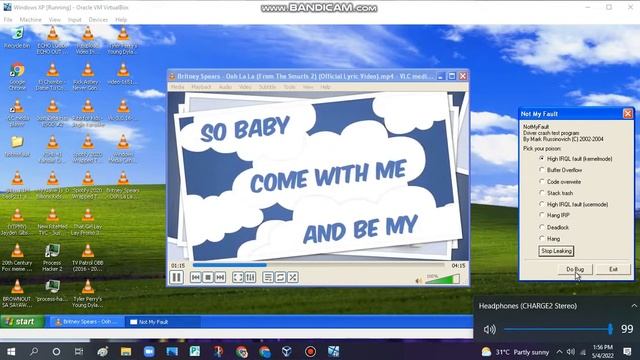The width and height of the screenshot is (640, 360).
Task: Select El Chombo Dame Tu Co... file
Action: click(x=52, y=77)
